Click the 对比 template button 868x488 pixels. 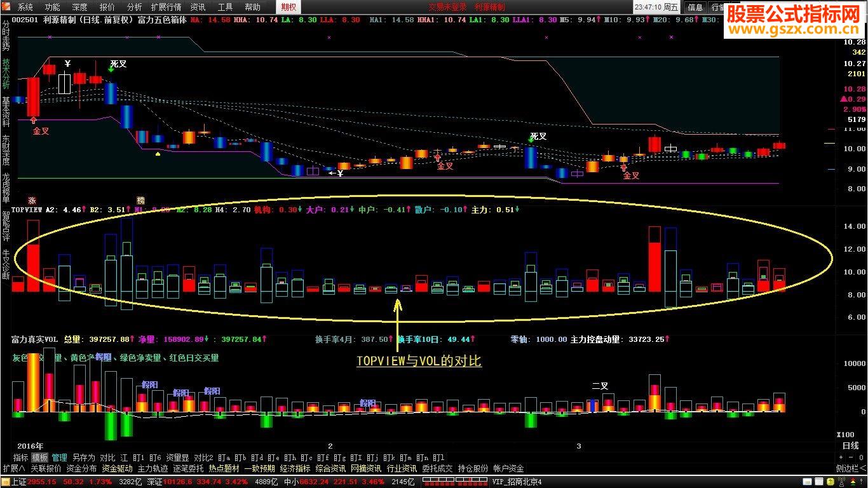coord(107,457)
